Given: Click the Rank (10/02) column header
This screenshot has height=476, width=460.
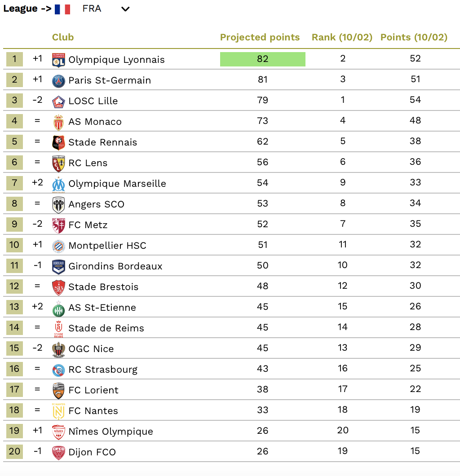Looking at the screenshot, I should coord(342,37).
